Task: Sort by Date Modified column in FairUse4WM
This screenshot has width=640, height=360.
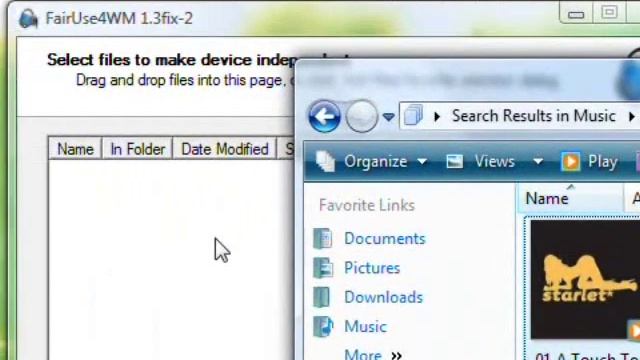Action: pyautogui.click(x=224, y=149)
